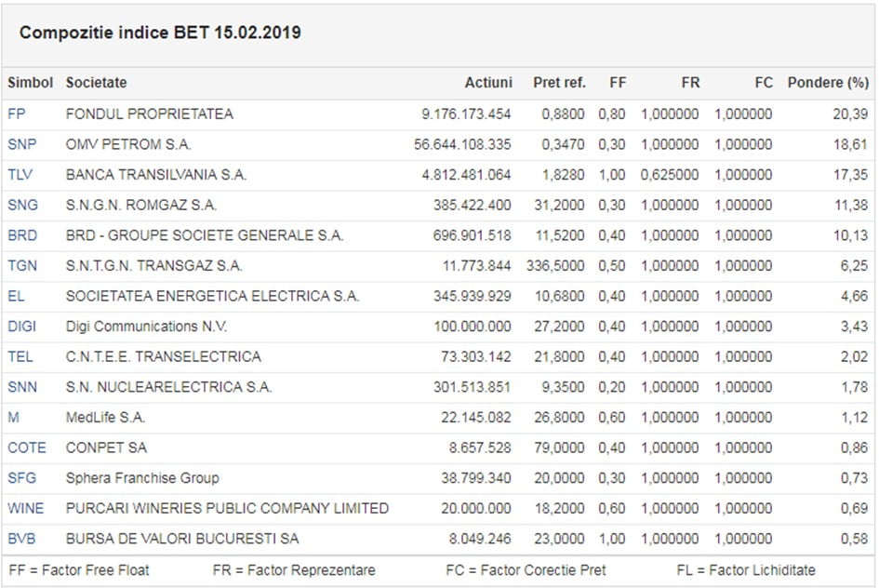Viewport: 879px width, 588px height.
Task: Click share count 100.000.000 for DIGI
Action: 473,327
